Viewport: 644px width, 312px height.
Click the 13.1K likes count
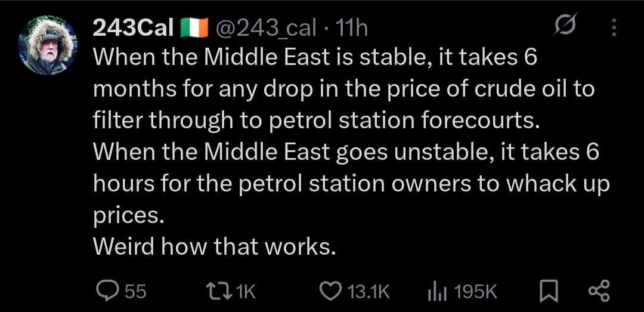pyautogui.click(x=368, y=291)
